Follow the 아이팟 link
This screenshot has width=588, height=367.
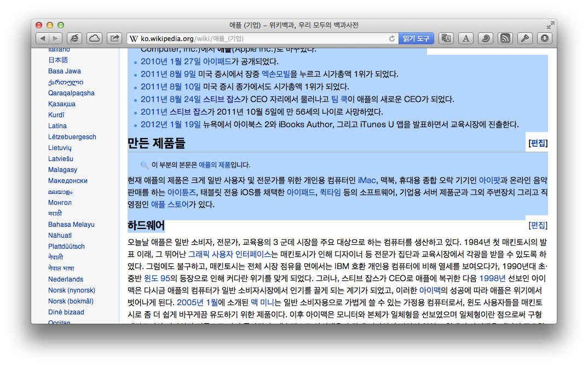pos(489,181)
